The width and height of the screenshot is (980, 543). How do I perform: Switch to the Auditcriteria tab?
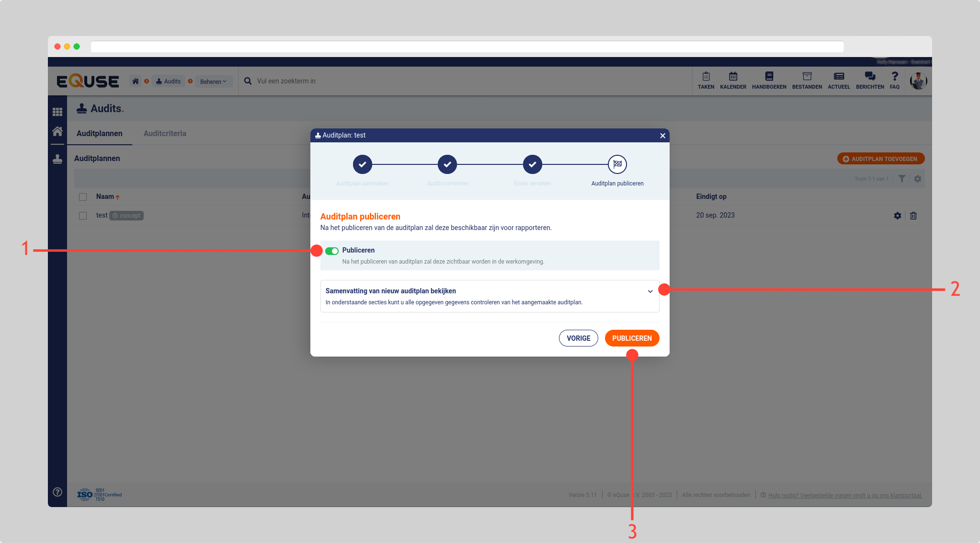coord(165,134)
